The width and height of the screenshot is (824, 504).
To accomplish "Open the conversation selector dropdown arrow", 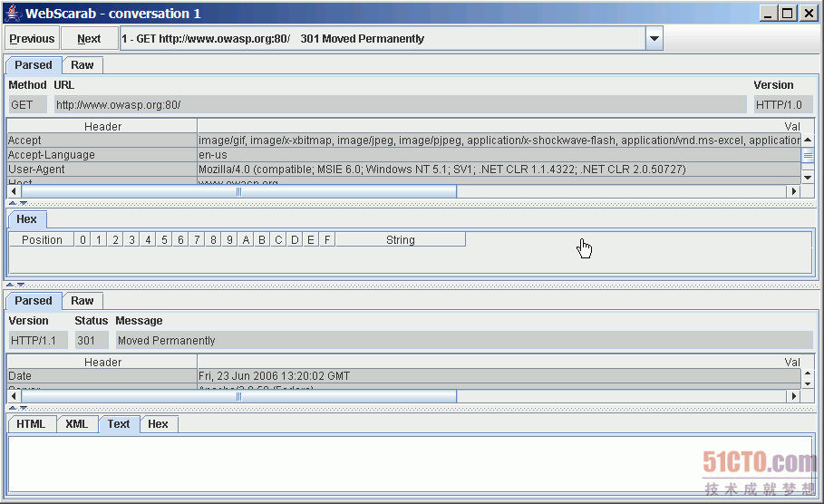I will pos(654,38).
